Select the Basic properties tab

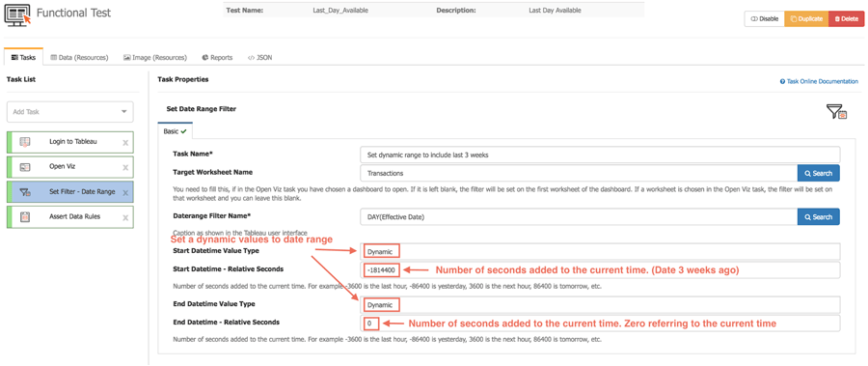(175, 131)
